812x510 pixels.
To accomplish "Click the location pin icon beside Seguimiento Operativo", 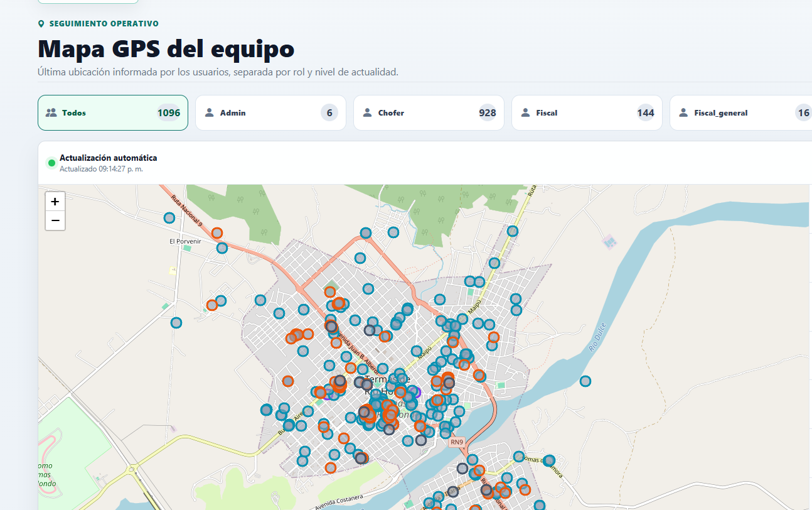I will click(x=41, y=24).
